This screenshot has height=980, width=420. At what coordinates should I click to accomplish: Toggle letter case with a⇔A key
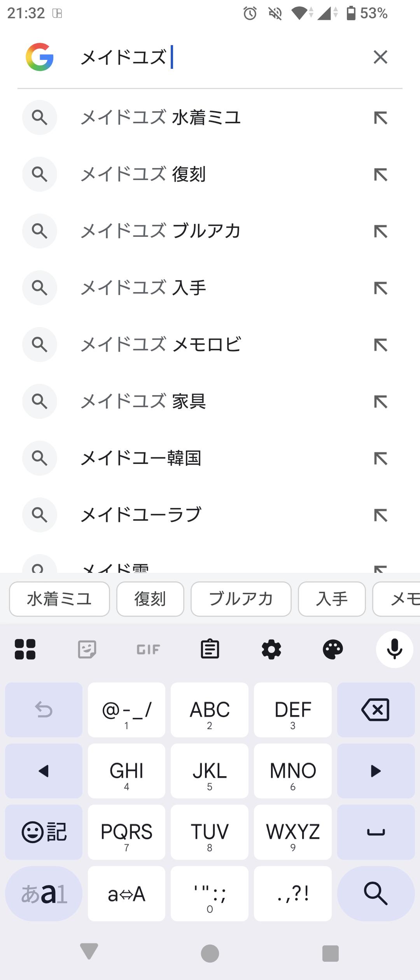[126, 893]
